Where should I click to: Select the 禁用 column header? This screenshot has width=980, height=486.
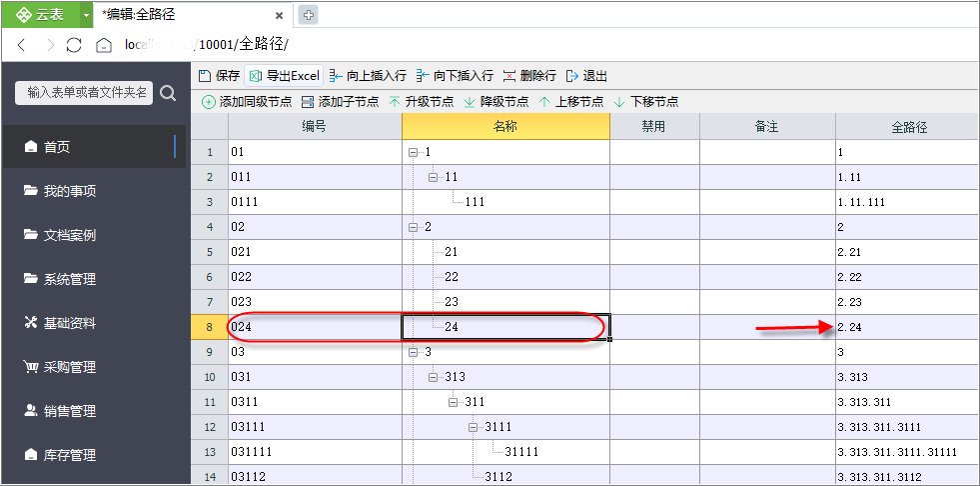(654, 127)
